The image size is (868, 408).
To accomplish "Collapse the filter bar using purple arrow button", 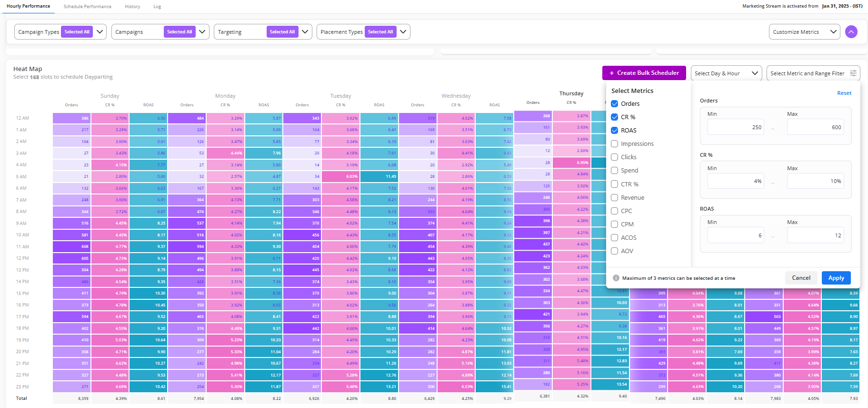I will click(851, 32).
